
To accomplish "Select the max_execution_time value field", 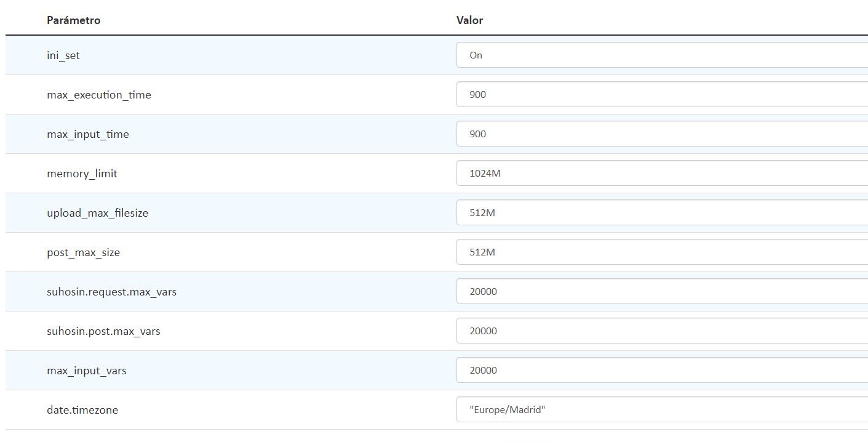I will point(662,94).
